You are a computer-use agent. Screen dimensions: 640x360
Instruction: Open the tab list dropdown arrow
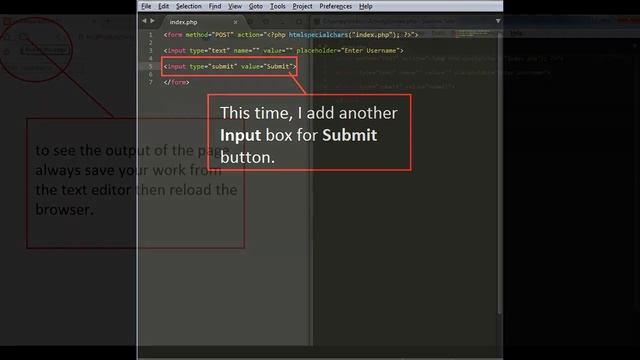(x=498, y=21)
